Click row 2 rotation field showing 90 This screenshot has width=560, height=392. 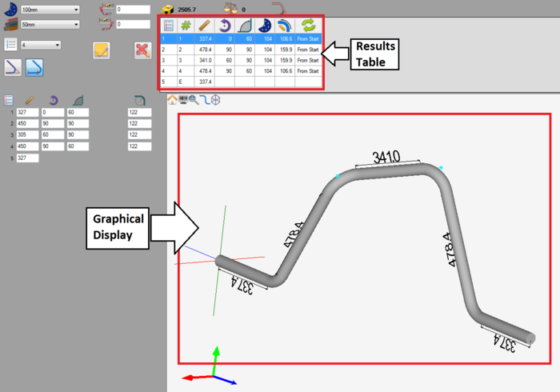point(53,123)
